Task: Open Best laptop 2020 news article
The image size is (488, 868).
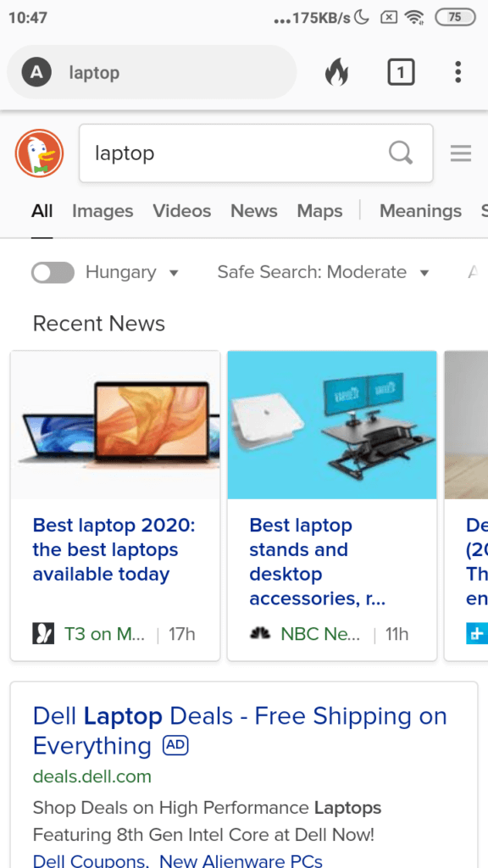Action: tap(114, 549)
